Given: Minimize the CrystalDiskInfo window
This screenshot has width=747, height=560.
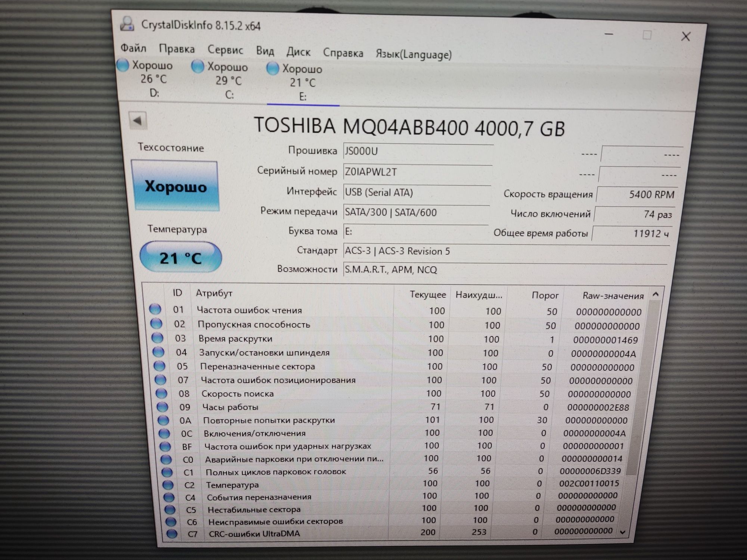Looking at the screenshot, I should (x=609, y=34).
